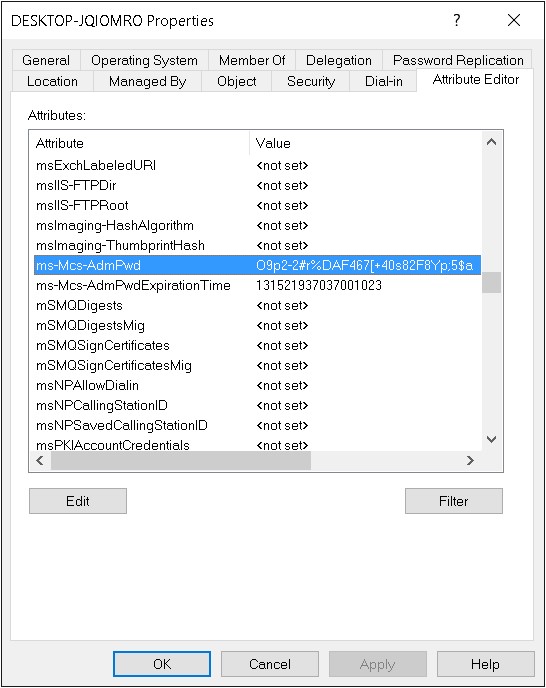Open the Member Of tab
The height and width of the screenshot is (688, 546).
[x=252, y=60]
